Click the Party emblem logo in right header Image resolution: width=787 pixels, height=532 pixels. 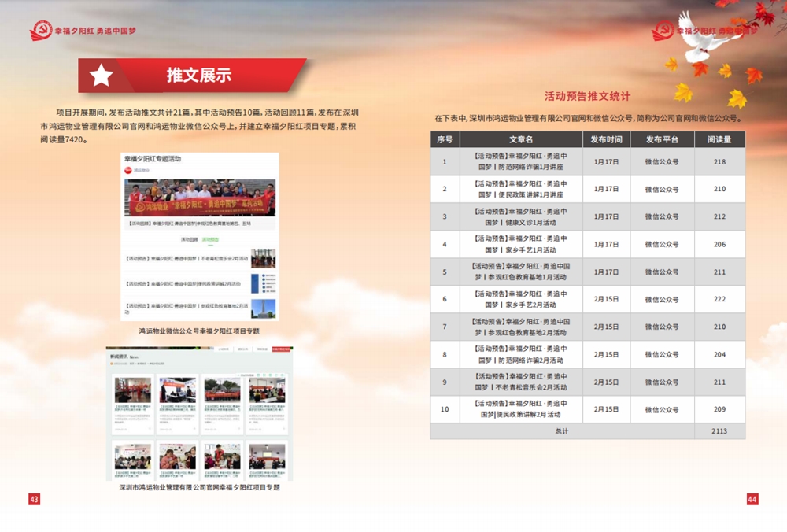[663, 31]
